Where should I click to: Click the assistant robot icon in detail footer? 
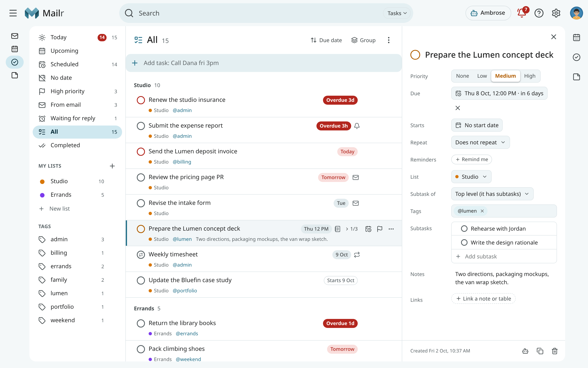click(x=525, y=351)
